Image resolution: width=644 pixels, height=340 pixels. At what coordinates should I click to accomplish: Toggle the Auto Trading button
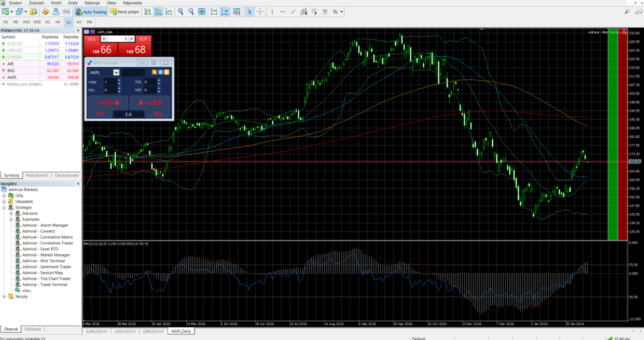click(x=91, y=12)
